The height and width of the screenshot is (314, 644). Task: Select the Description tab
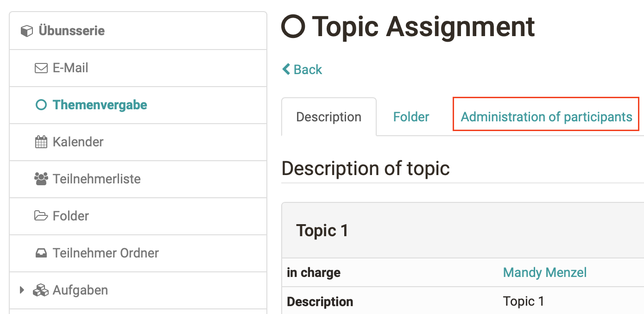click(328, 117)
